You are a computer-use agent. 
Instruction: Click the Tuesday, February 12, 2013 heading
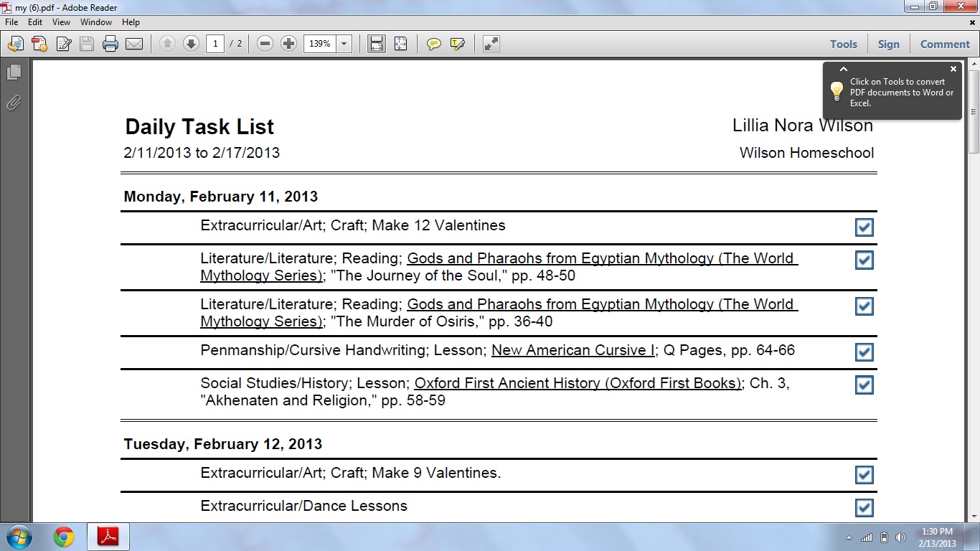223,444
